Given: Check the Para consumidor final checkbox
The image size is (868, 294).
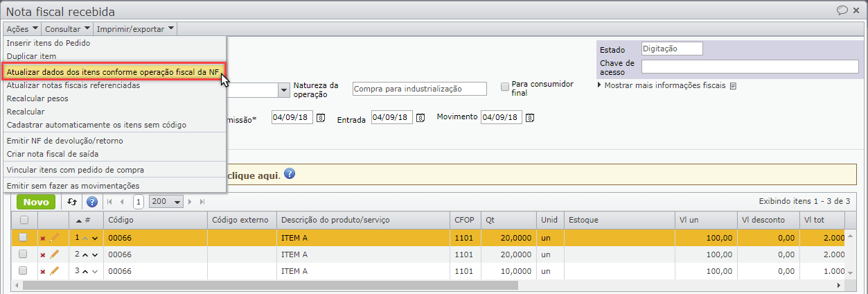Looking at the screenshot, I should [504, 87].
